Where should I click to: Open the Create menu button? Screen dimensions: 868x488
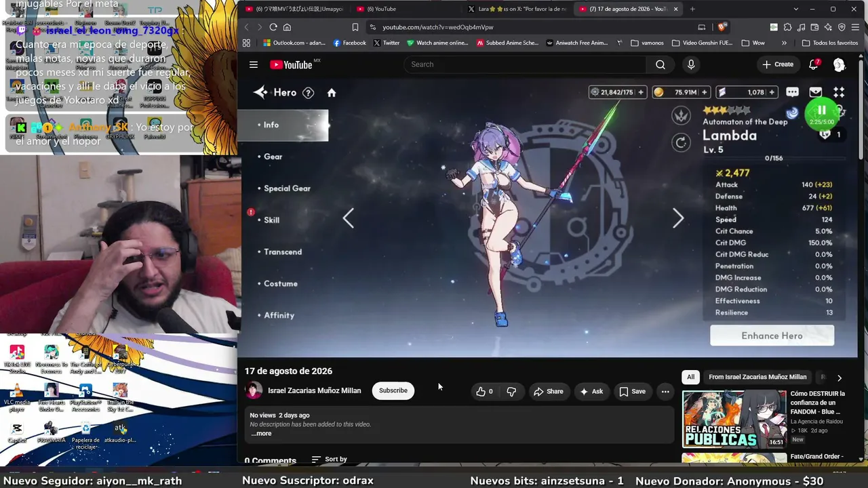[x=778, y=64]
